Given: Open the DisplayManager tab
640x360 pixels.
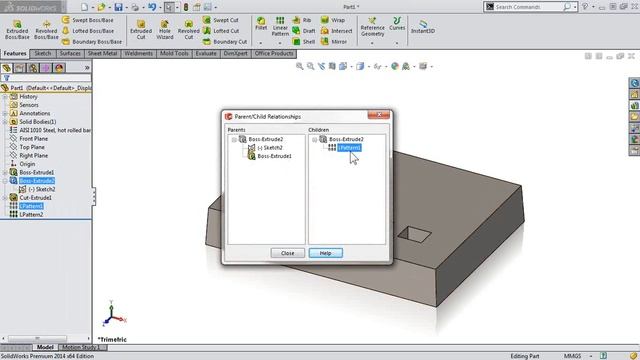Looking at the screenshot, I should tap(59, 68).
